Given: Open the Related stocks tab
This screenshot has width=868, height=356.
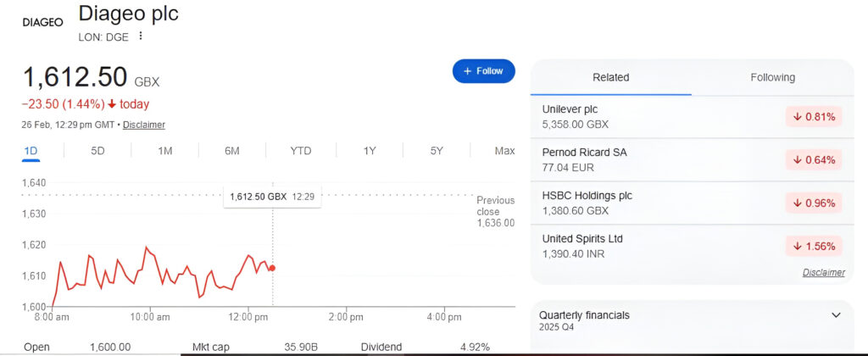Looking at the screenshot, I should (x=610, y=77).
